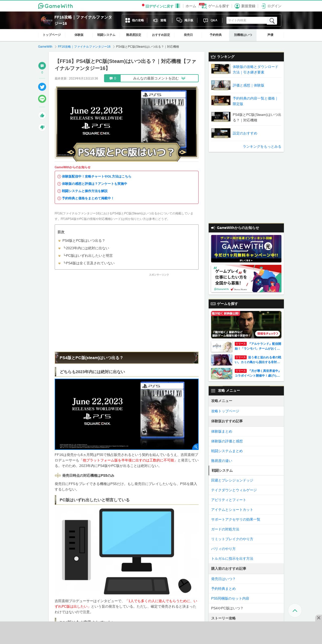The height and width of the screenshot is (644, 322).
Task: Click FF16攻略 breadcrumb link
Action: 84,47
